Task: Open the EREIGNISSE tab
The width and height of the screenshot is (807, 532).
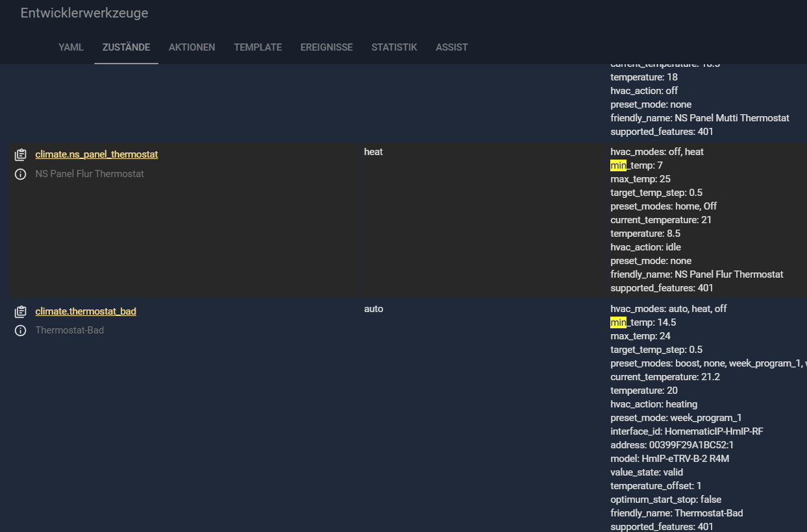Action: 327,47
